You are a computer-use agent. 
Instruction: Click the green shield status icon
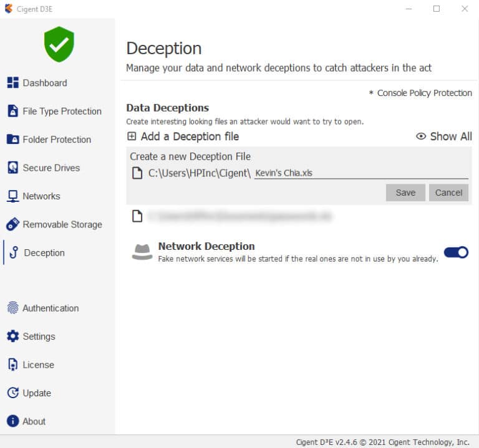point(59,44)
